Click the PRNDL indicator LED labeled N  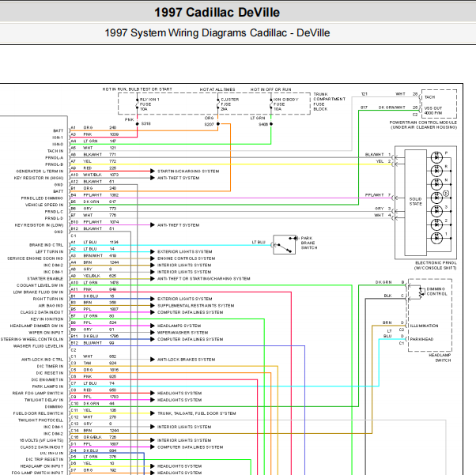(436, 184)
